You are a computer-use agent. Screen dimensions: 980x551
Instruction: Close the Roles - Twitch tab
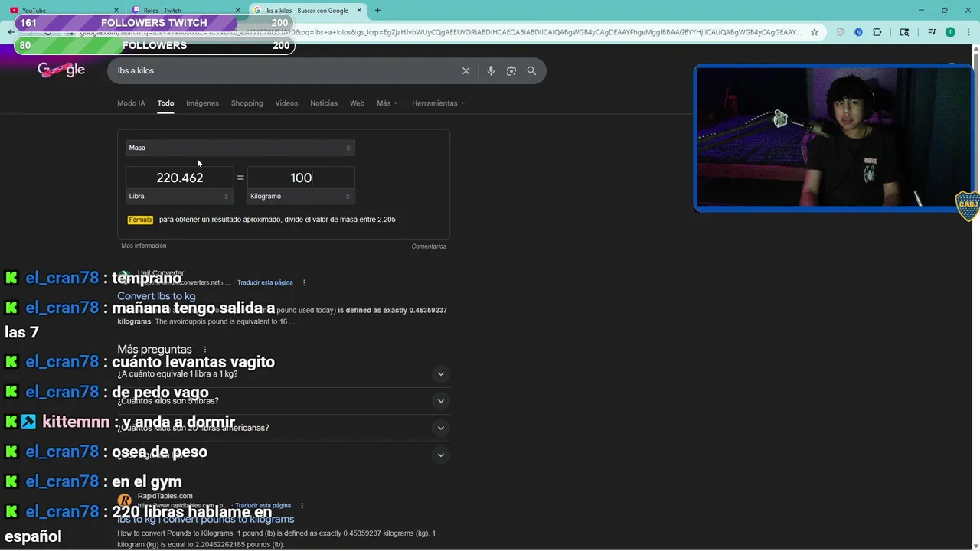pos(237,11)
